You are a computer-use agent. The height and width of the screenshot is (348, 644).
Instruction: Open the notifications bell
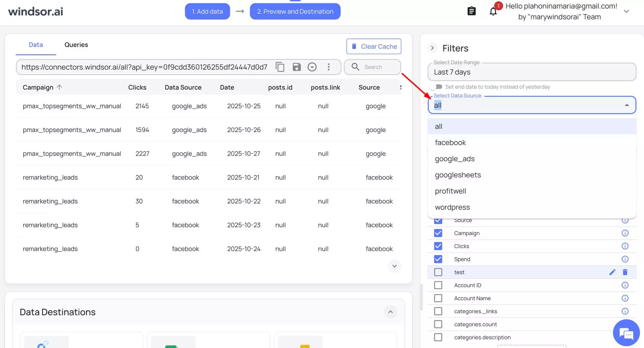[x=493, y=11]
